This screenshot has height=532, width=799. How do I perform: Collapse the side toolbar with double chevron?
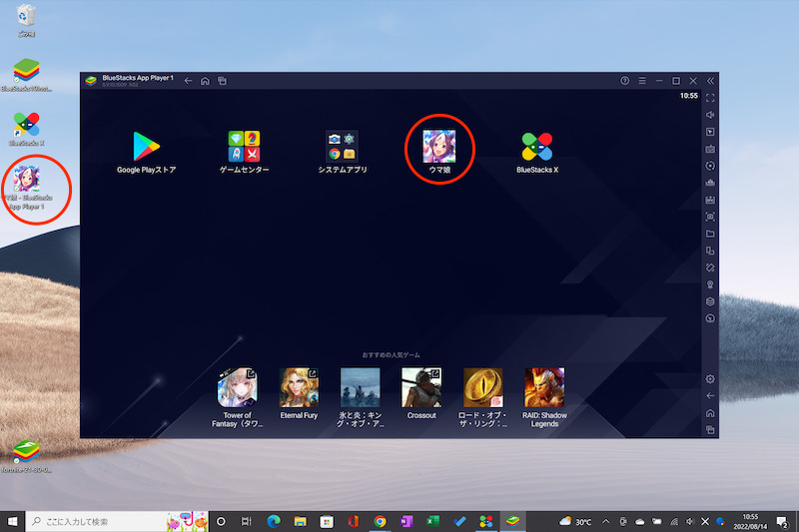click(710, 80)
